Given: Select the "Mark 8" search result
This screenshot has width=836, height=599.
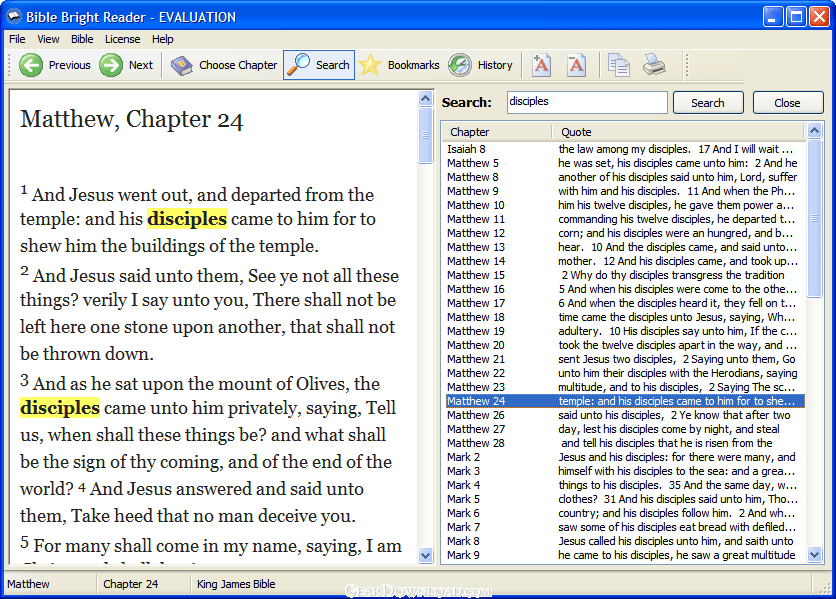Looking at the screenshot, I should point(625,541).
